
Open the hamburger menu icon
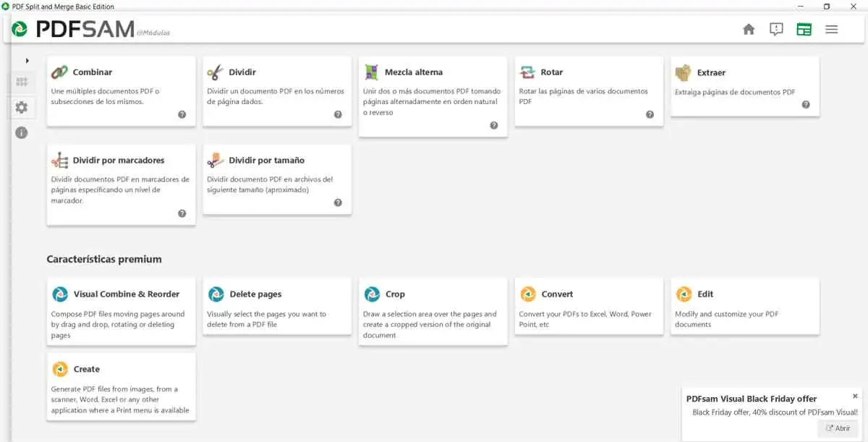point(831,29)
